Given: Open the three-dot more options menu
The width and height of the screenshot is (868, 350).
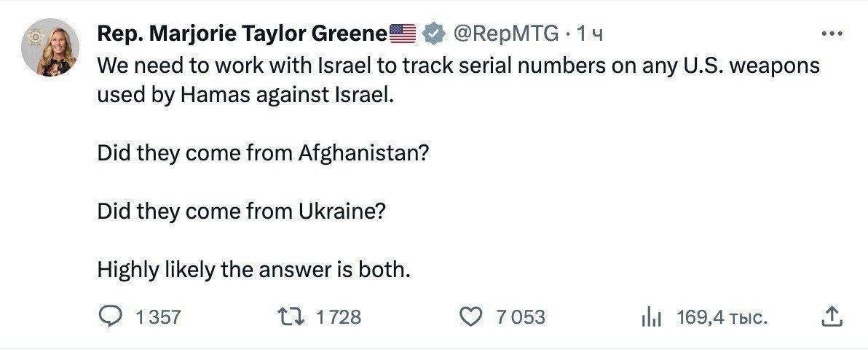Looking at the screenshot, I should 832,34.
